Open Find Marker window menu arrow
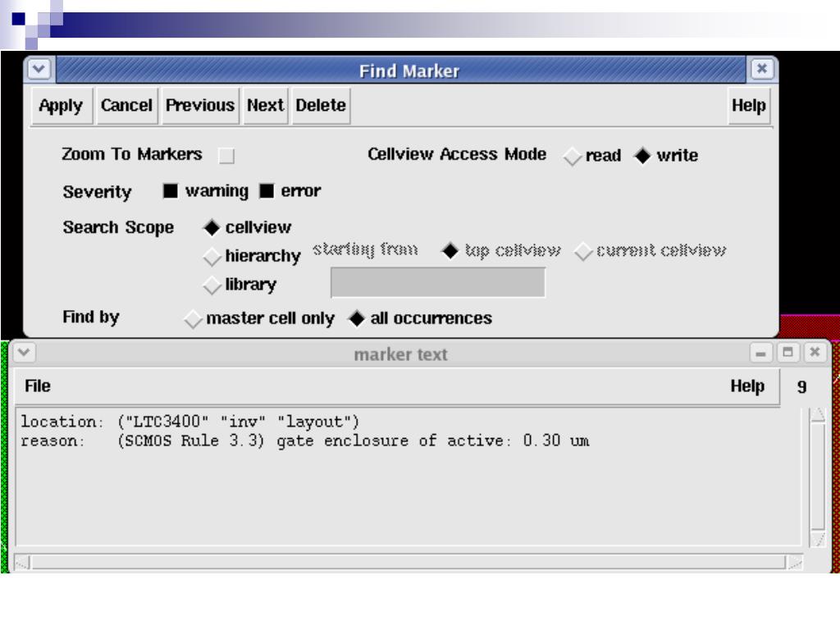Image resolution: width=840 pixels, height=630 pixels. [x=39, y=70]
